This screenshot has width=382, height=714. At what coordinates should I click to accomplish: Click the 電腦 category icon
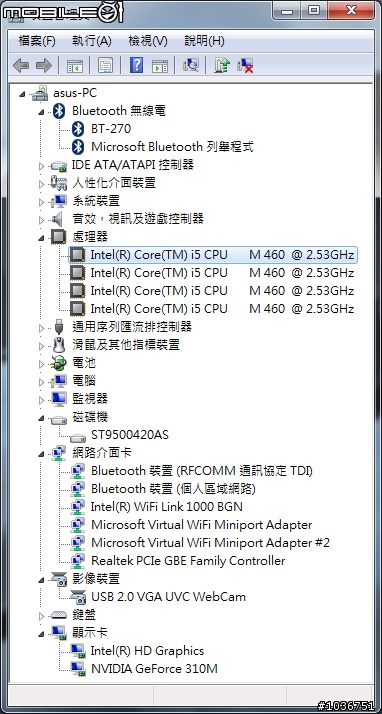tap(59, 381)
